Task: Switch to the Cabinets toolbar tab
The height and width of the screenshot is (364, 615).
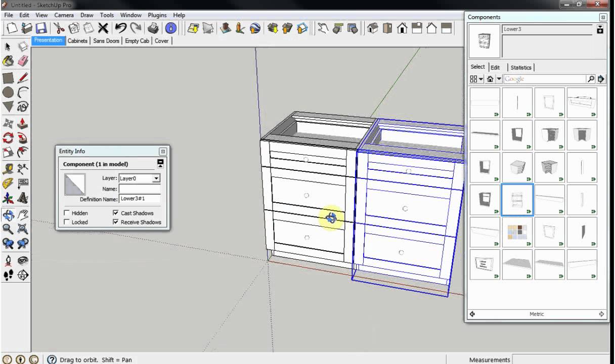Action: click(77, 41)
